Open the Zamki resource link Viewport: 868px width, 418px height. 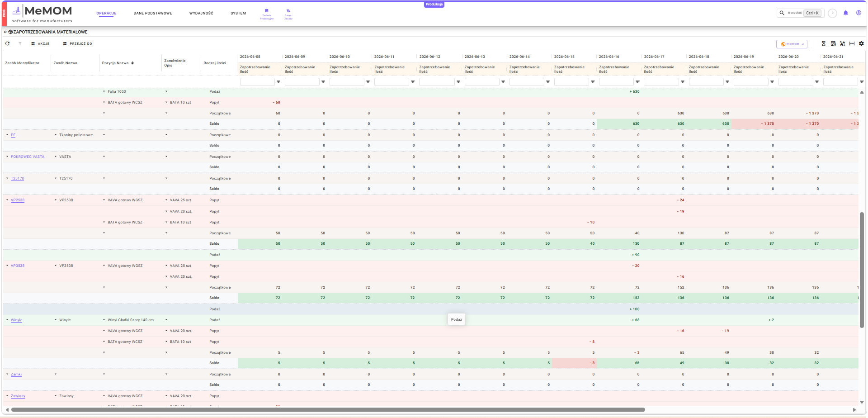click(16, 374)
